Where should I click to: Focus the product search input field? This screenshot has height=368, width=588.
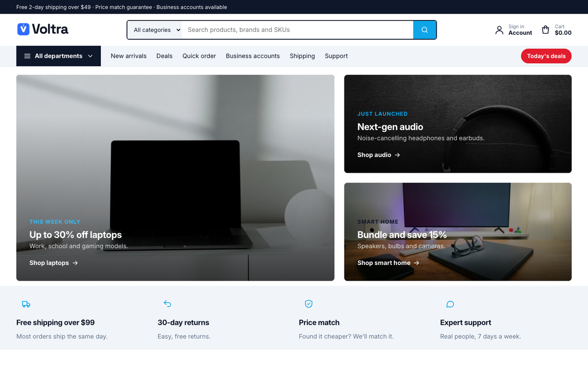point(297,30)
